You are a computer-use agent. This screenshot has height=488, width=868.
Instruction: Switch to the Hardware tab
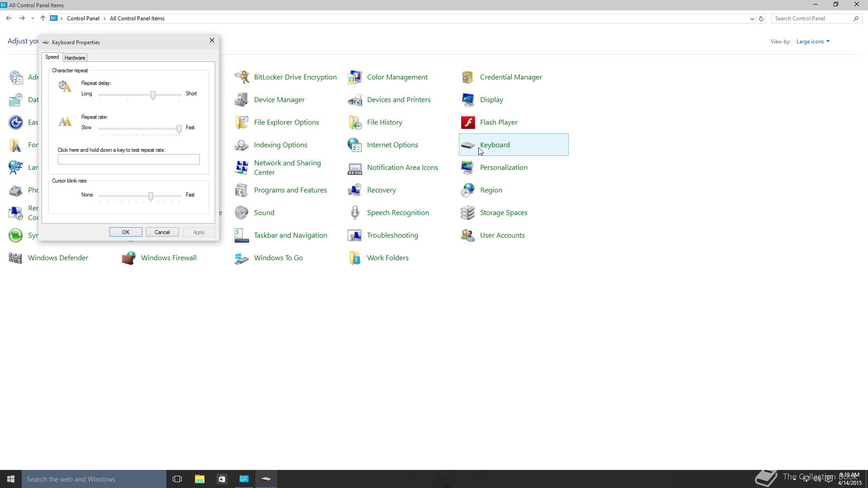75,58
